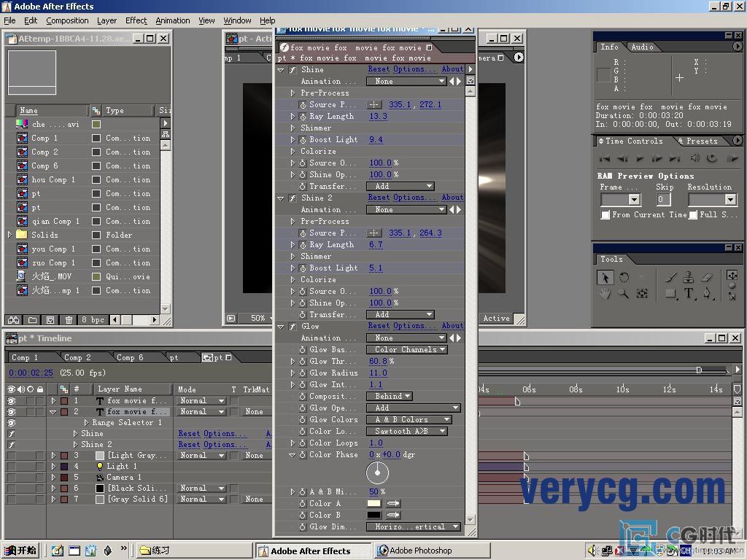The image size is (747, 560).
Task: Click the Source Point crosshair button for Shine
Action: (374, 105)
